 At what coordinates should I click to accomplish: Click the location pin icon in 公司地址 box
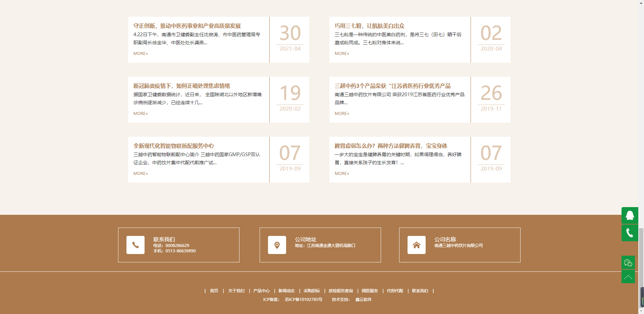(x=277, y=245)
